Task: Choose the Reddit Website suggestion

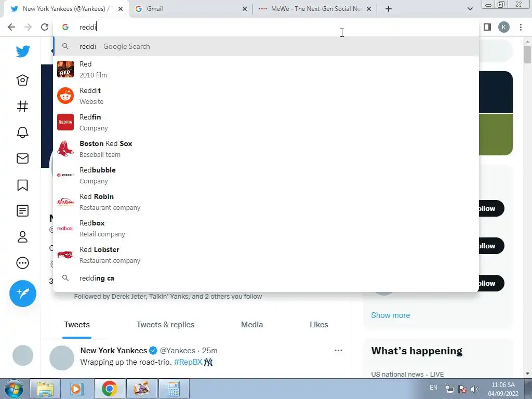Action: 267,96
